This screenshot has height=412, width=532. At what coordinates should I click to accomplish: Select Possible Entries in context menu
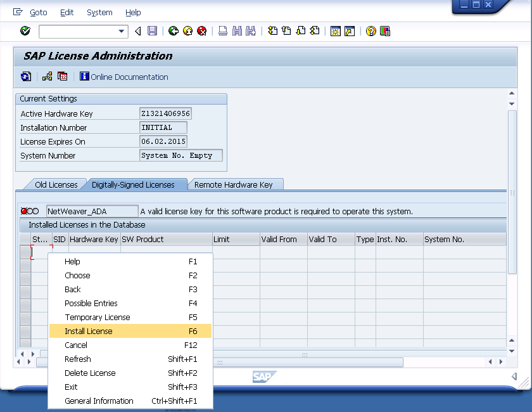point(130,304)
